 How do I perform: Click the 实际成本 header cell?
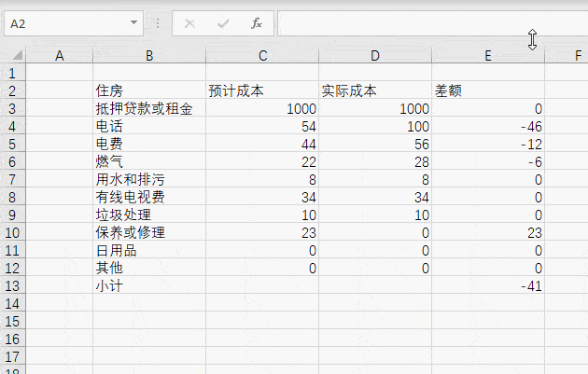[375, 90]
